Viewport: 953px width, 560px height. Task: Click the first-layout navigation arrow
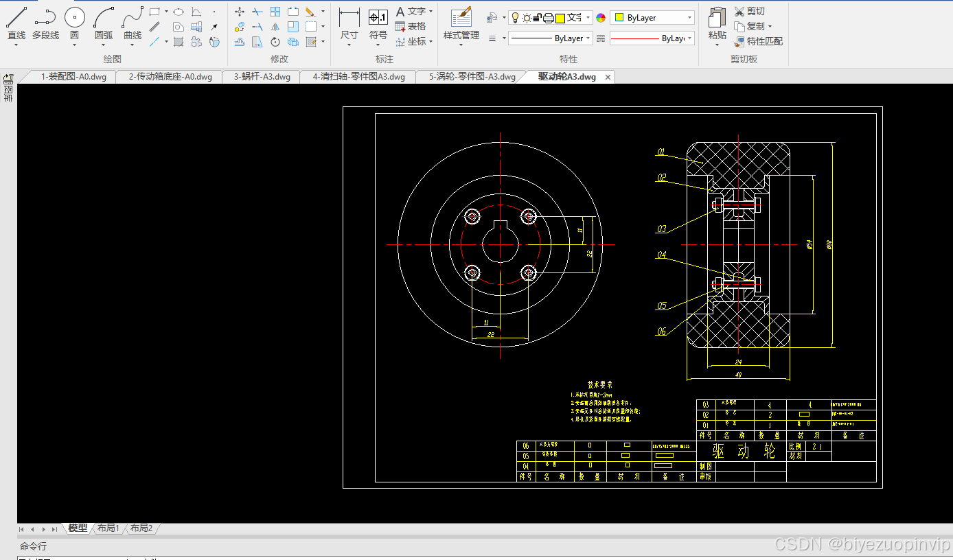[22, 529]
